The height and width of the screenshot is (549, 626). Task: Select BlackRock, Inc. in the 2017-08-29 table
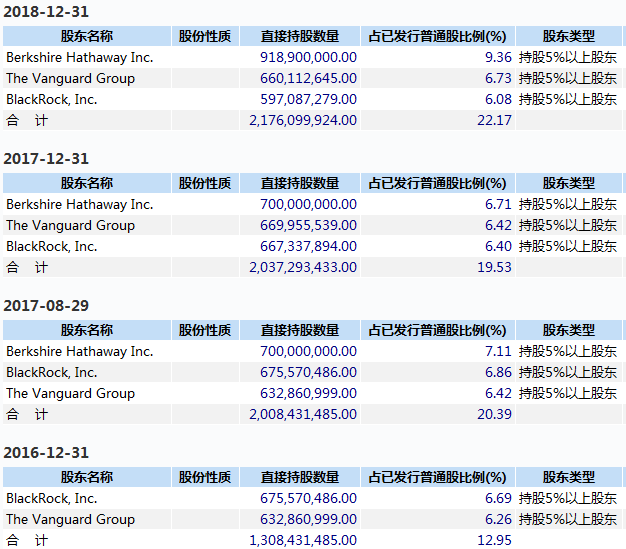coord(52,373)
